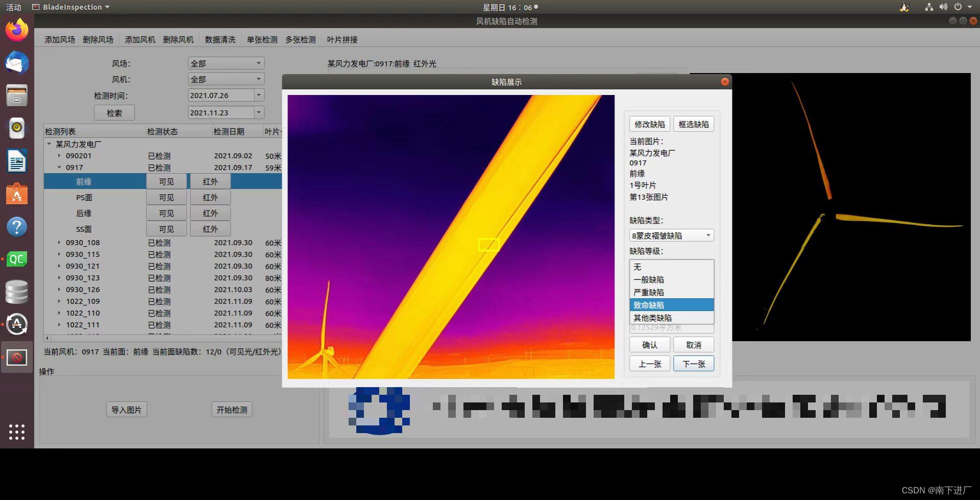Click 数据清洗 in the toolbar
Viewport: 980px width, 500px height.
(x=220, y=39)
